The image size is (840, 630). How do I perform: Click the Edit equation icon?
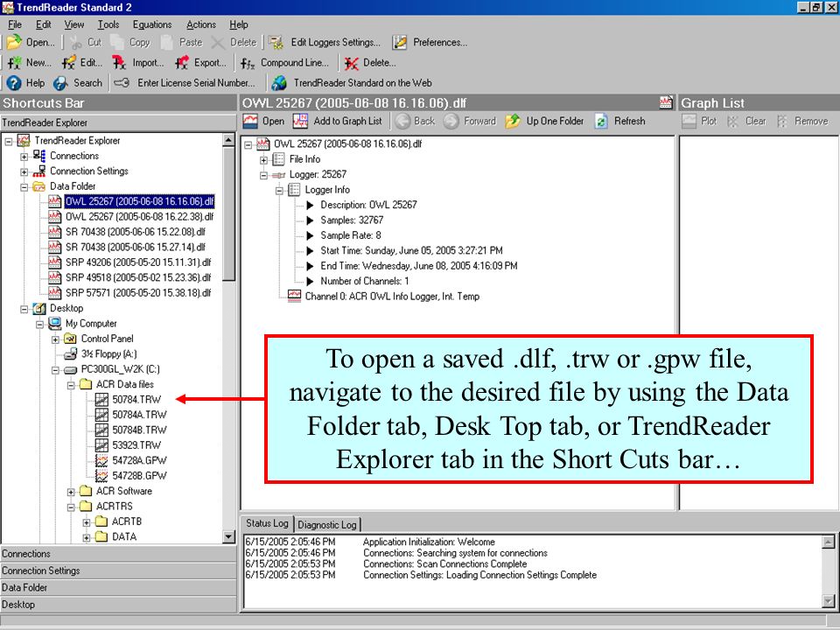click(68, 63)
